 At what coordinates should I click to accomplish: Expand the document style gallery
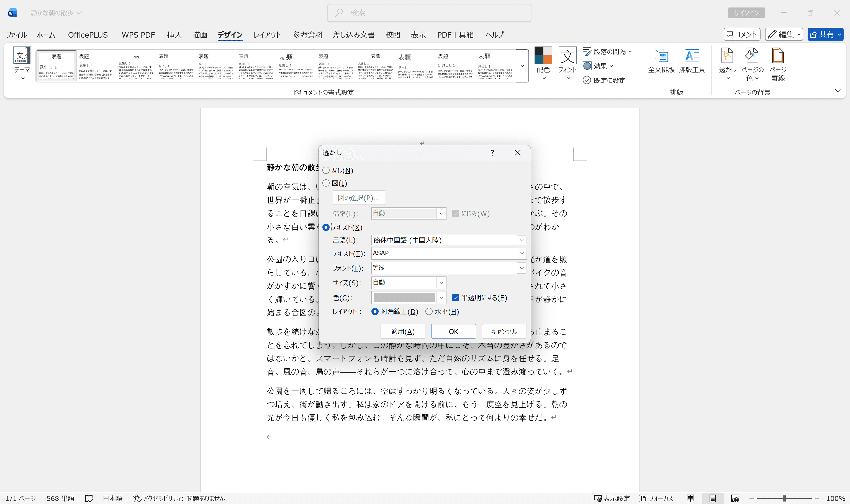coord(522,66)
